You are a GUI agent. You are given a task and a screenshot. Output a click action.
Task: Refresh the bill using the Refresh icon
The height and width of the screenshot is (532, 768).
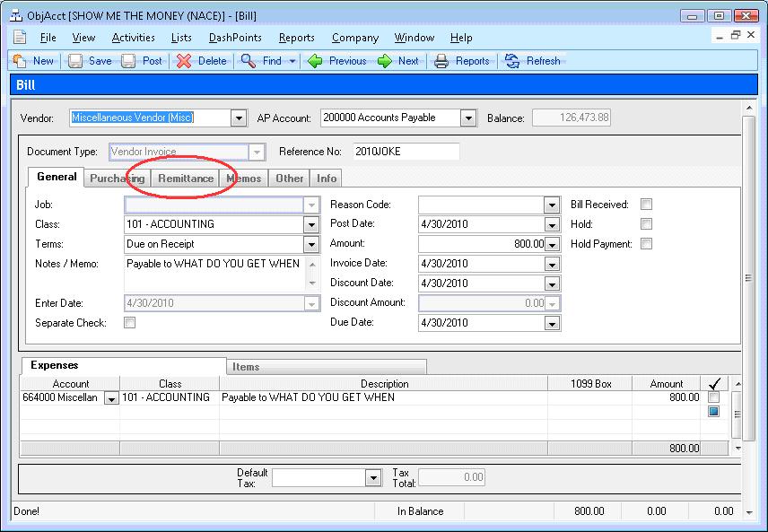[x=512, y=61]
